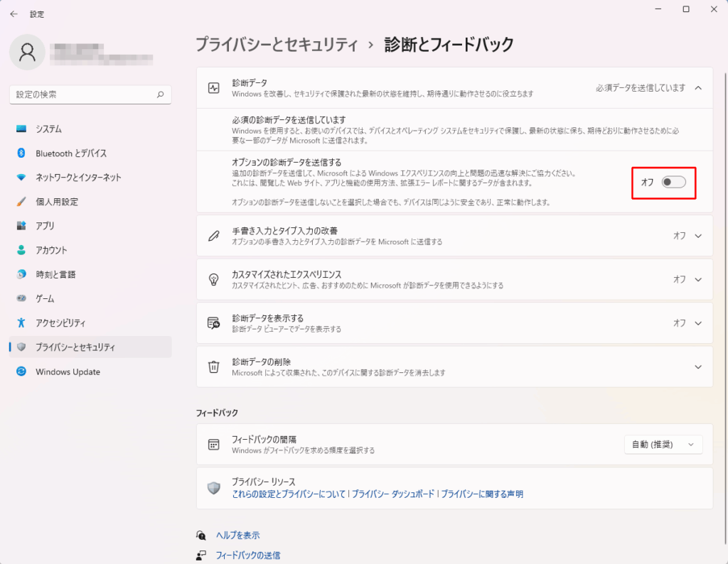728x564 pixels.
Task: Click the handwriting pen icon
Action: [x=213, y=236]
